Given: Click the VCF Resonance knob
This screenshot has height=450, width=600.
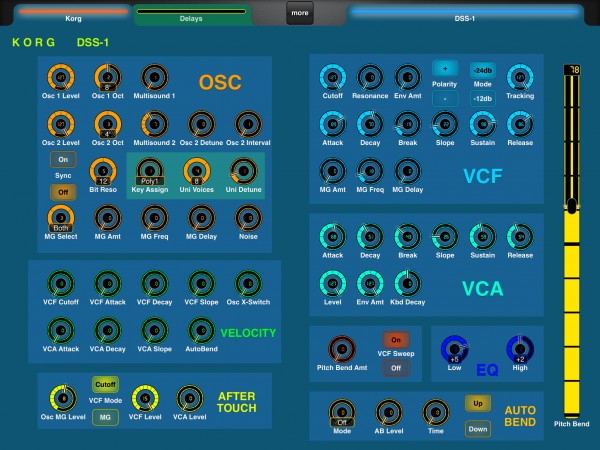Looking at the screenshot, I should tap(370, 77).
